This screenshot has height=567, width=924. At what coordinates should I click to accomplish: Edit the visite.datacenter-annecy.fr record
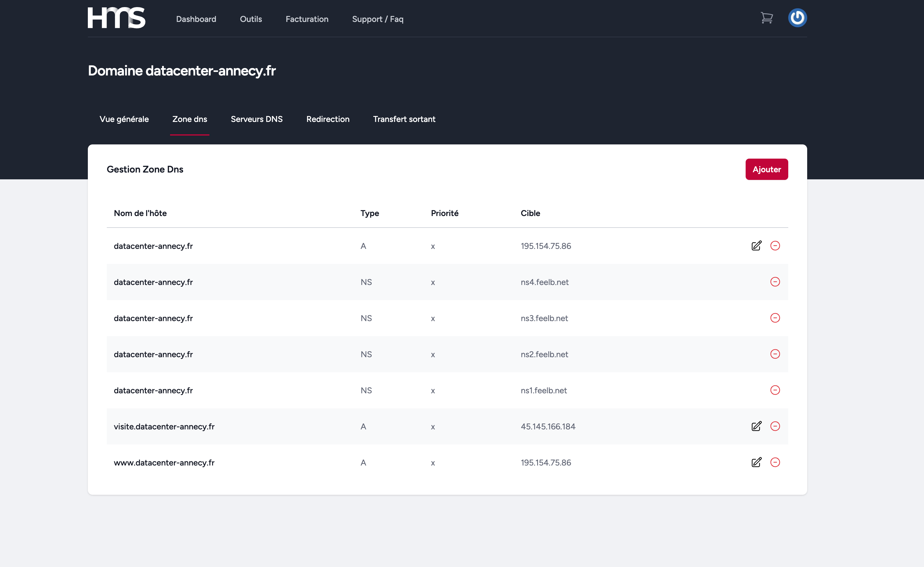point(756,426)
